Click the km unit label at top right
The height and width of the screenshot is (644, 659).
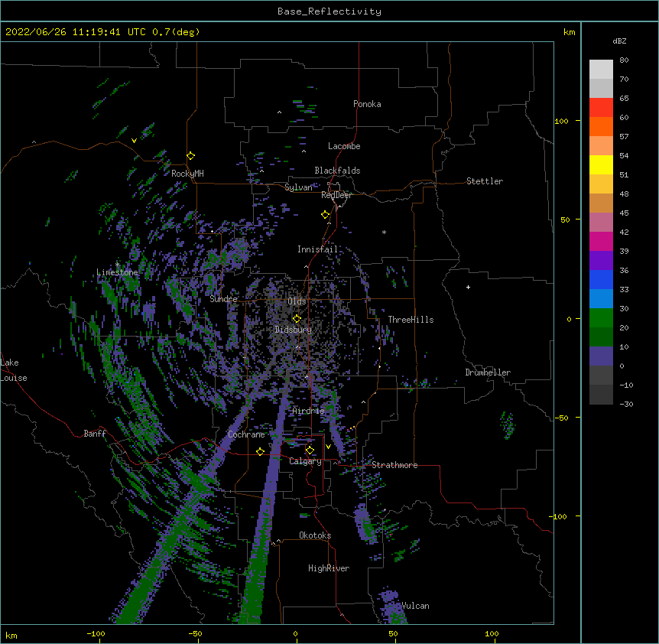coord(570,32)
